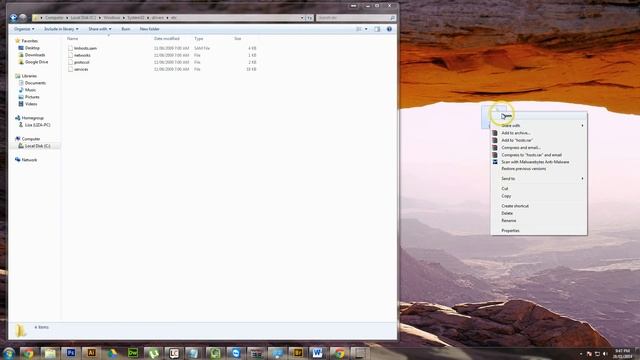Select Local Disk (C:) in sidebar
This screenshot has height=360, width=640.
[37, 146]
